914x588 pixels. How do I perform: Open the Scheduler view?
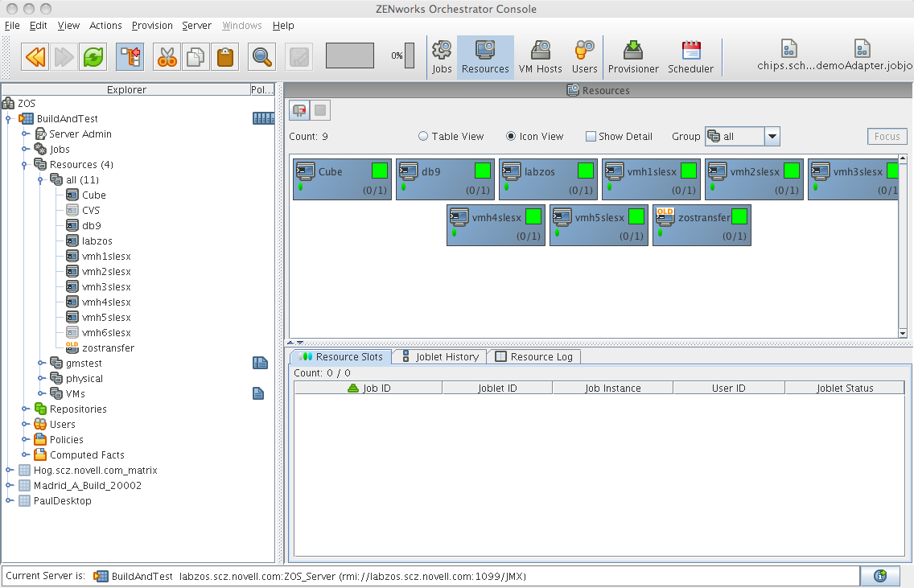point(691,57)
